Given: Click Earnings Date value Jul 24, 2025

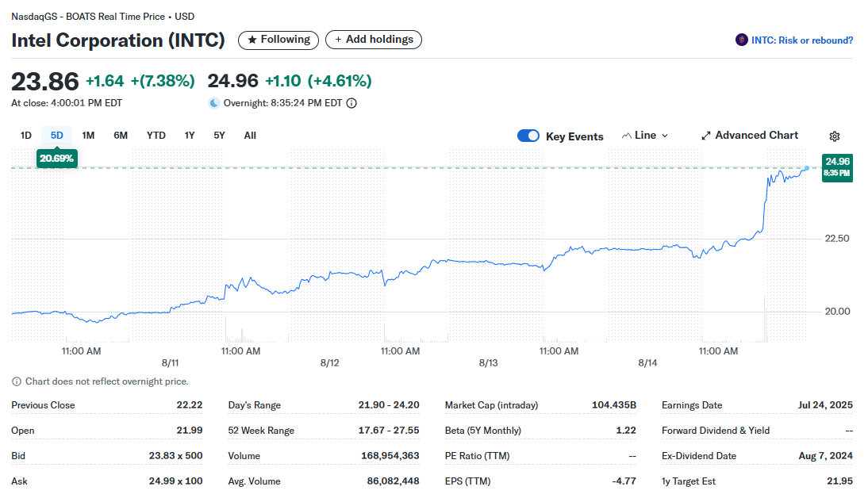Looking at the screenshot, I should tap(825, 405).
